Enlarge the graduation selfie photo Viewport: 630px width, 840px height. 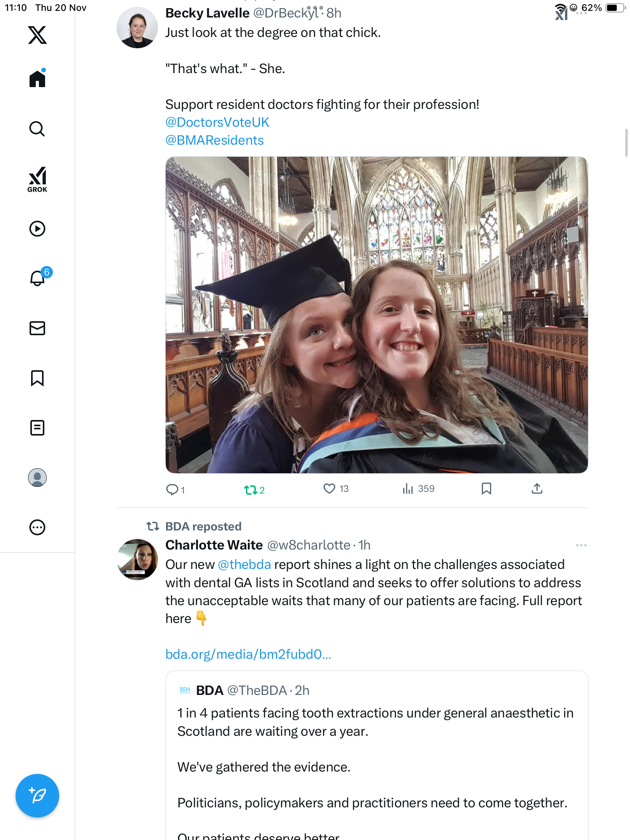376,315
